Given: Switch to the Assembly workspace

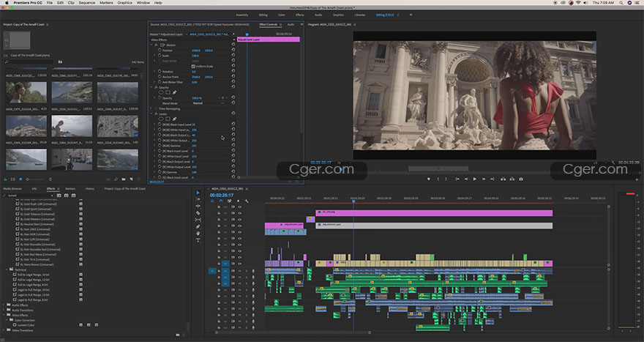Looking at the screenshot, I should click(x=242, y=15).
